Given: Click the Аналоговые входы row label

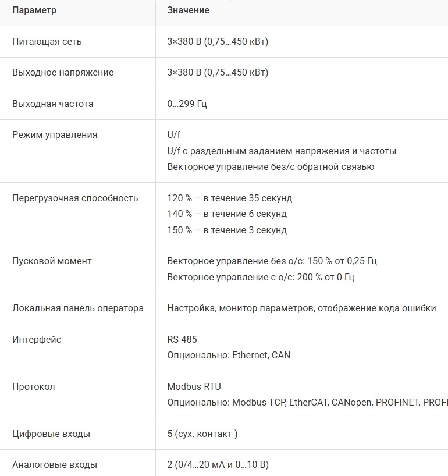Looking at the screenshot, I should (x=55, y=465).
